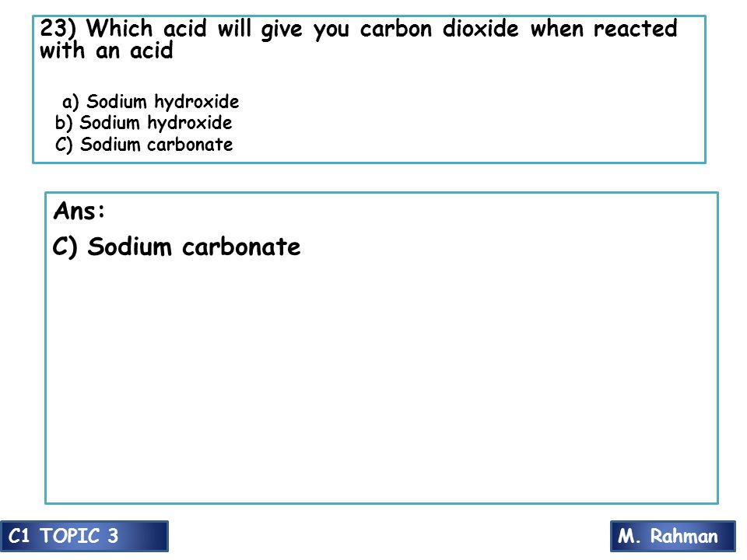
Task: Click the letter 'a)' option marker
Action: click(71, 102)
